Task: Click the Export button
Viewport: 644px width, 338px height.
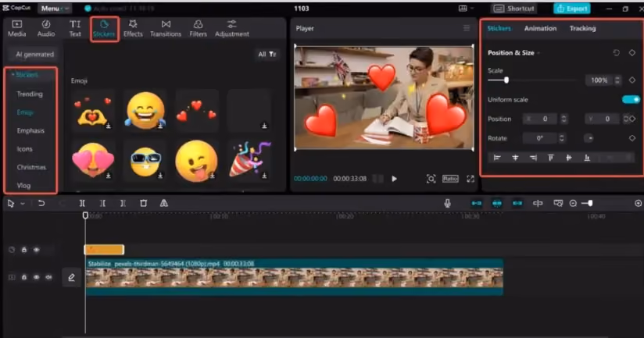Action: 572,9
